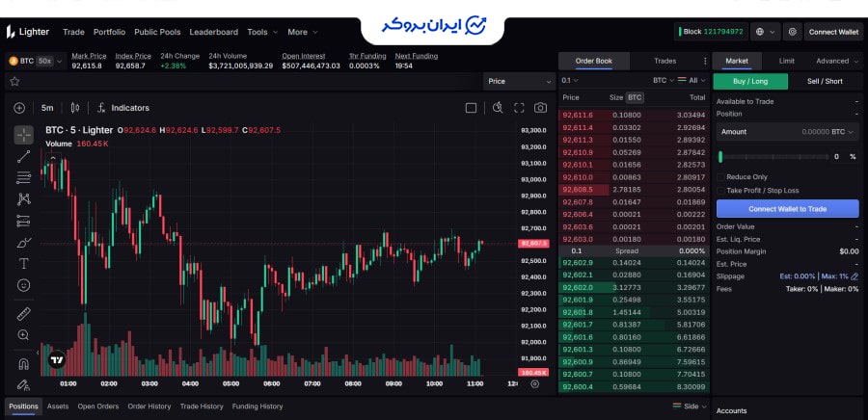The image size is (868, 420).
Task: Open the quick search icon in chart toolbar
Action: (498, 108)
